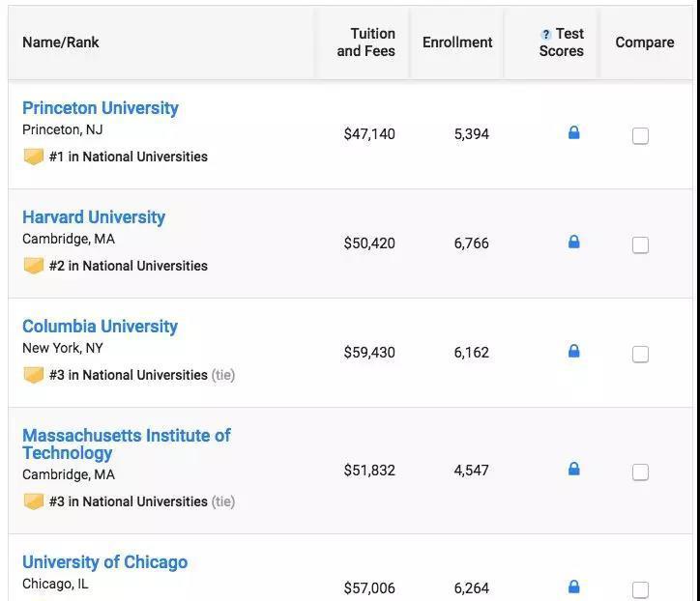The width and height of the screenshot is (700, 601).
Task: Click the lock icon in MIT's row
Action: pos(573,470)
